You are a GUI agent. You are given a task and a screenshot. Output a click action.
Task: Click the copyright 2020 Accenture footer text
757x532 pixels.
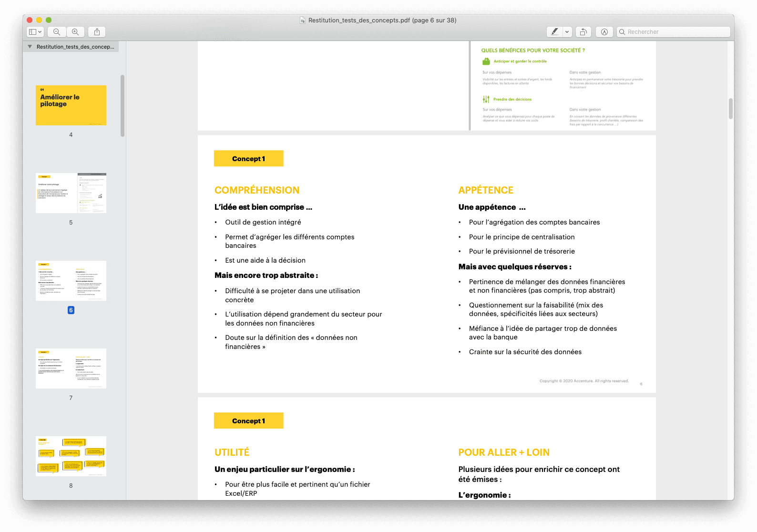point(584,381)
